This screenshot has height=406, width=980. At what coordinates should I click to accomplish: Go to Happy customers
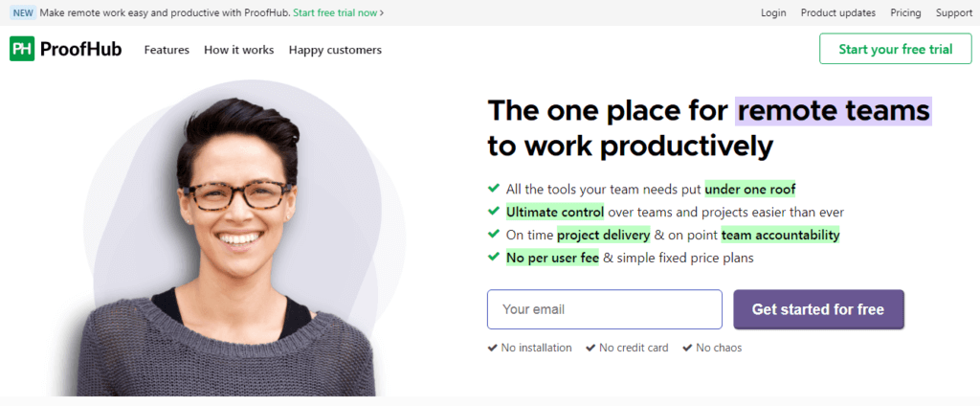click(335, 50)
